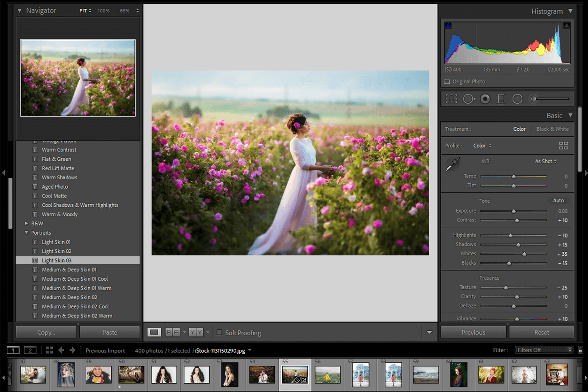This screenshot has height=392, width=588.
Task: Set Navigator zoom to 66%
Action: point(124,11)
